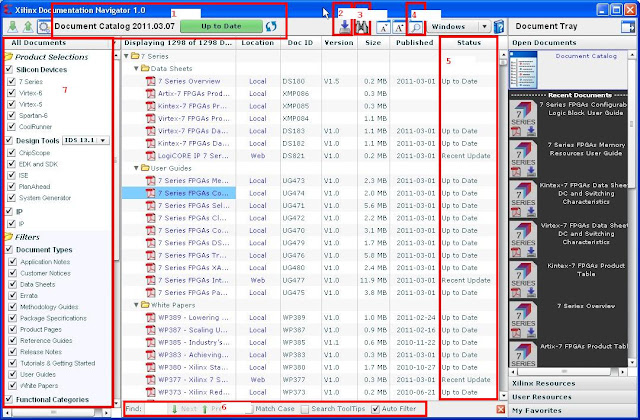Click the PDF icon for the WP389 row
Viewport: 640px width, 420px height.
pyautogui.click(x=151, y=318)
